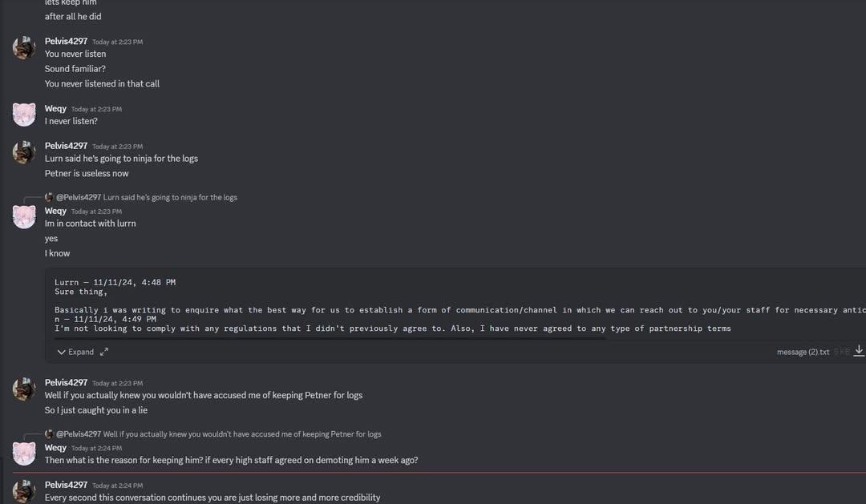Open Weqy's profile from "I never listen?" username
This screenshot has height=504, width=866.
pos(55,108)
